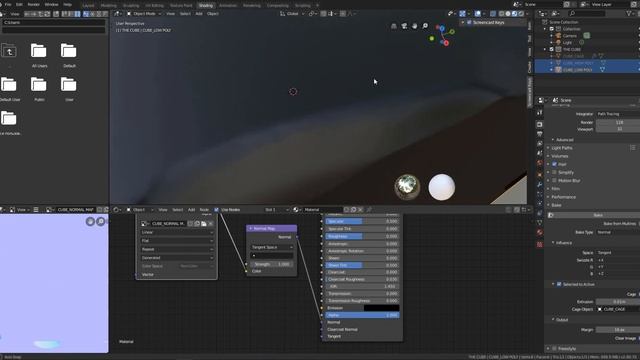The height and width of the screenshot is (360, 640).
Task: Open the node editor Node menu
Action: click(204, 210)
